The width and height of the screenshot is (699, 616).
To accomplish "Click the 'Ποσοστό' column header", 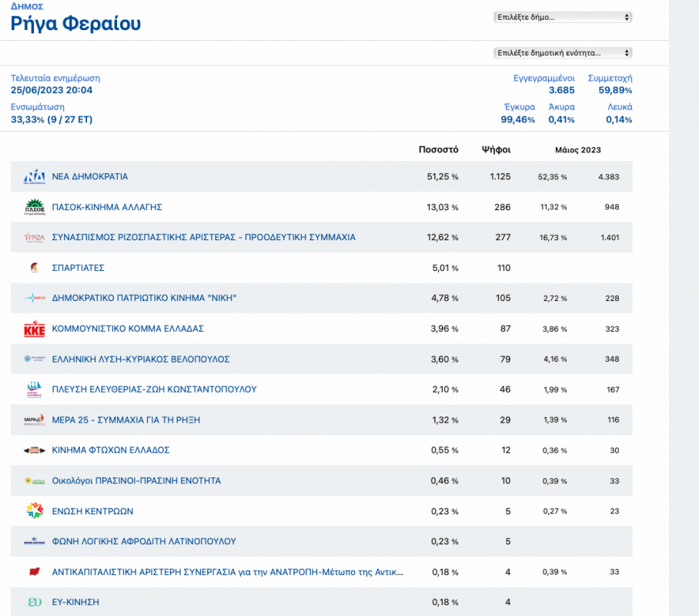I will coord(438,150).
